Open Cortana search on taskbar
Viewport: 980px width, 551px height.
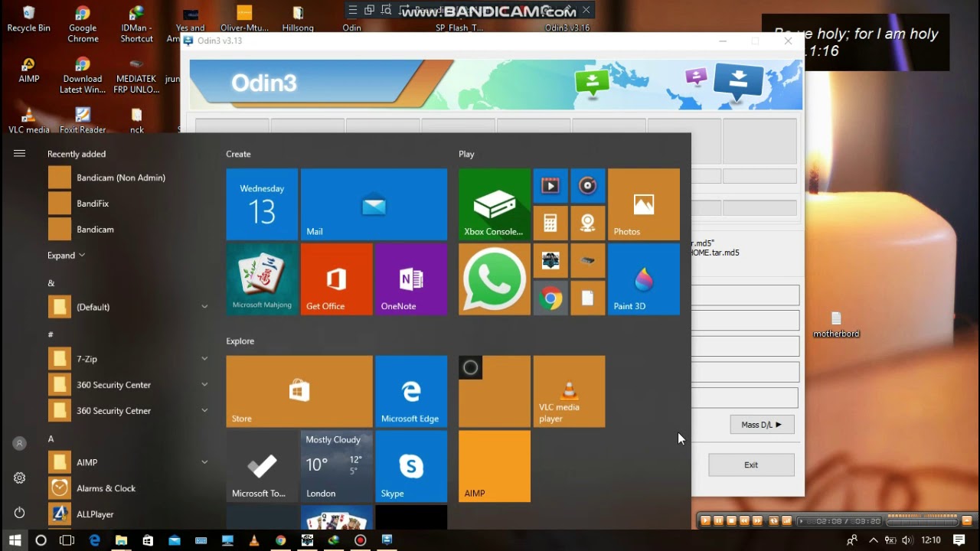(x=41, y=540)
